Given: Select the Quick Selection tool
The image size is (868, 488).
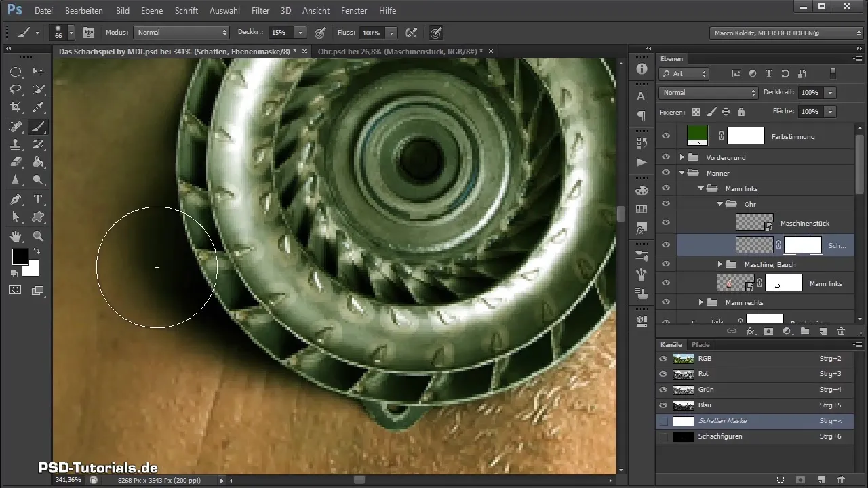Looking at the screenshot, I should click(x=39, y=89).
